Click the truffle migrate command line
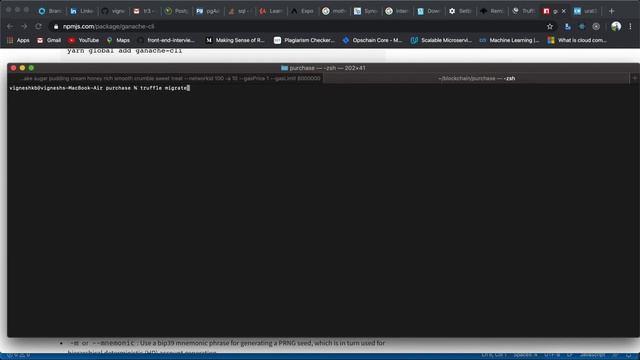Viewport: 640px width, 360px height. pyautogui.click(x=99, y=88)
